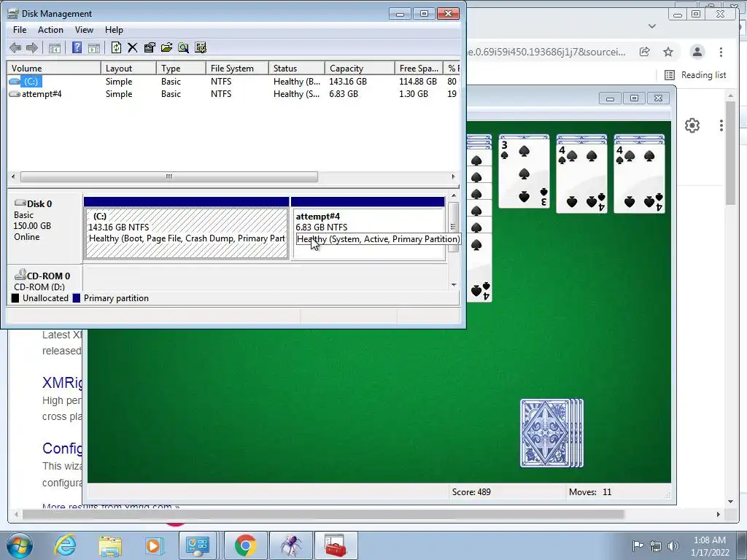Sort by Status column header
Screen dimensions: 747x560
pyautogui.click(x=297, y=68)
